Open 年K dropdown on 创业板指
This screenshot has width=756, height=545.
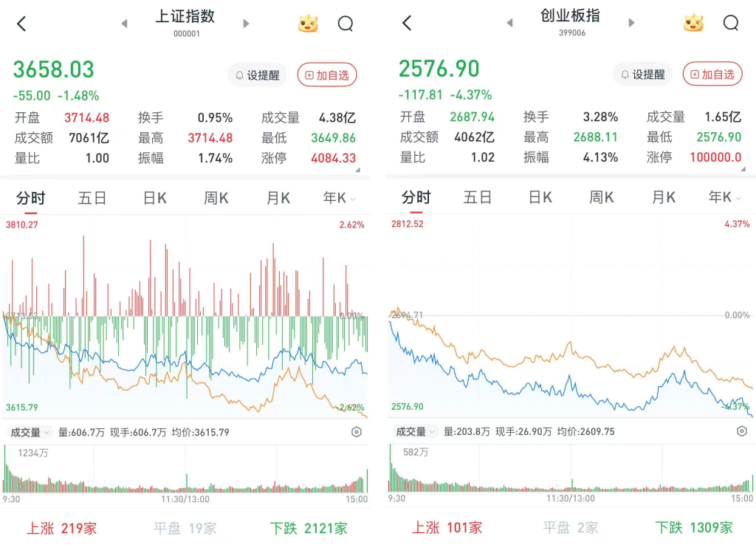[724, 197]
